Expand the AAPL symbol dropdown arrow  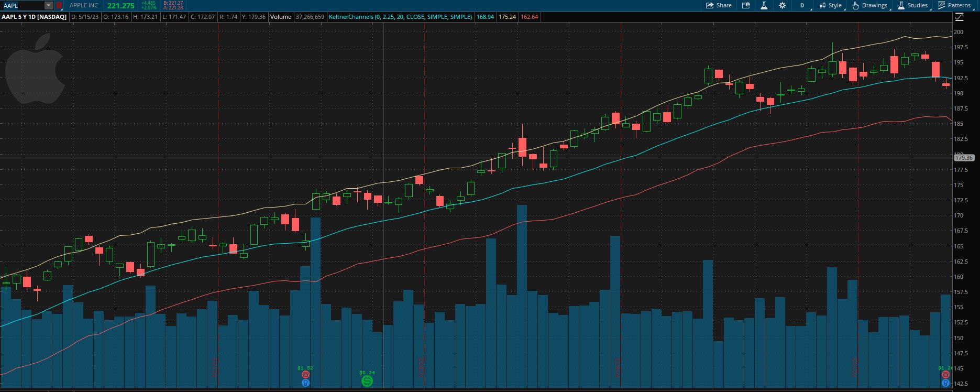point(49,5)
